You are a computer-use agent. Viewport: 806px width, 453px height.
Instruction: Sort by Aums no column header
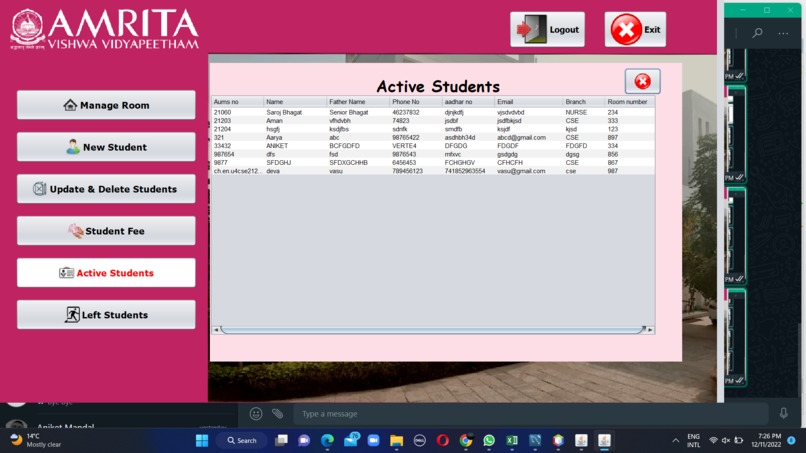[x=237, y=102]
